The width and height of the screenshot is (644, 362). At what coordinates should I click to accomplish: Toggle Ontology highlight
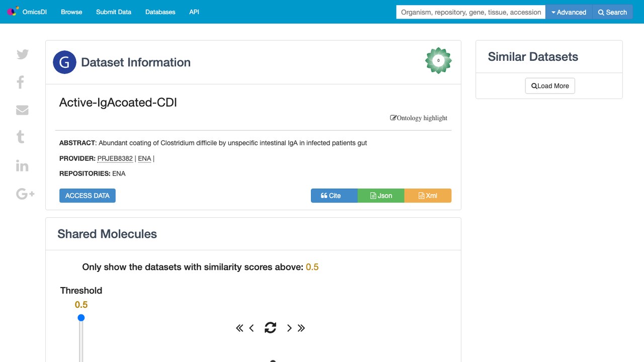pyautogui.click(x=419, y=118)
